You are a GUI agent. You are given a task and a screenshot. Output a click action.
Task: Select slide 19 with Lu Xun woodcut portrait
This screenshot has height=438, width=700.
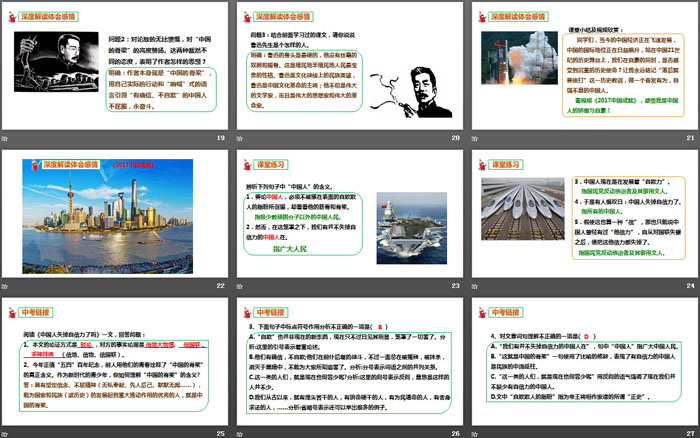tap(115, 66)
